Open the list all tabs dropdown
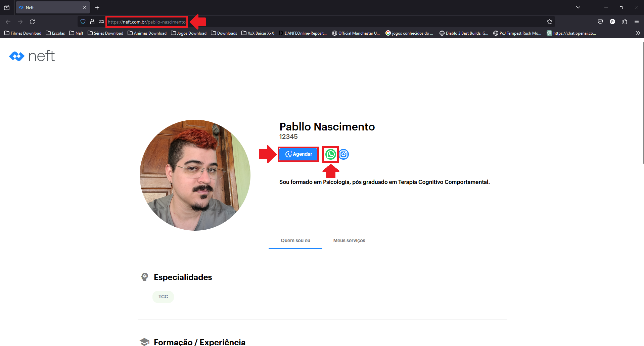644x346 pixels. coord(578,7)
